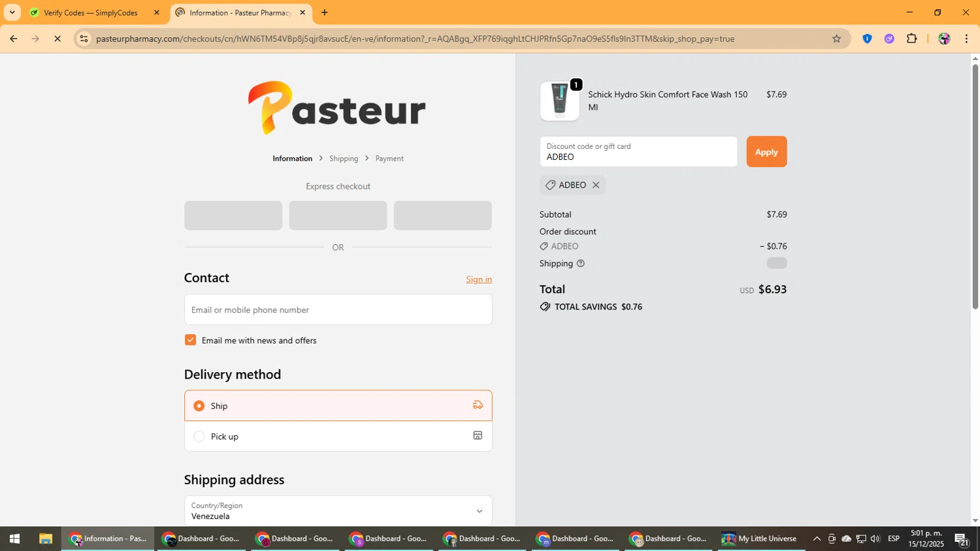Close the Information - Pasteur Pharmacy tab
Viewport: 980px width, 551px height.
pyautogui.click(x=302, y=12)
